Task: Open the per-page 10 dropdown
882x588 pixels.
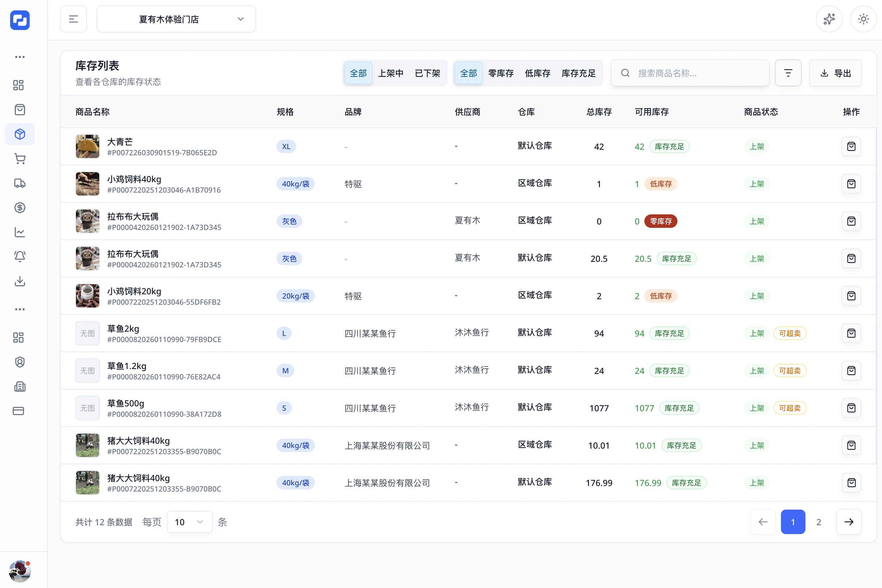Action: [x=190, y=522]
